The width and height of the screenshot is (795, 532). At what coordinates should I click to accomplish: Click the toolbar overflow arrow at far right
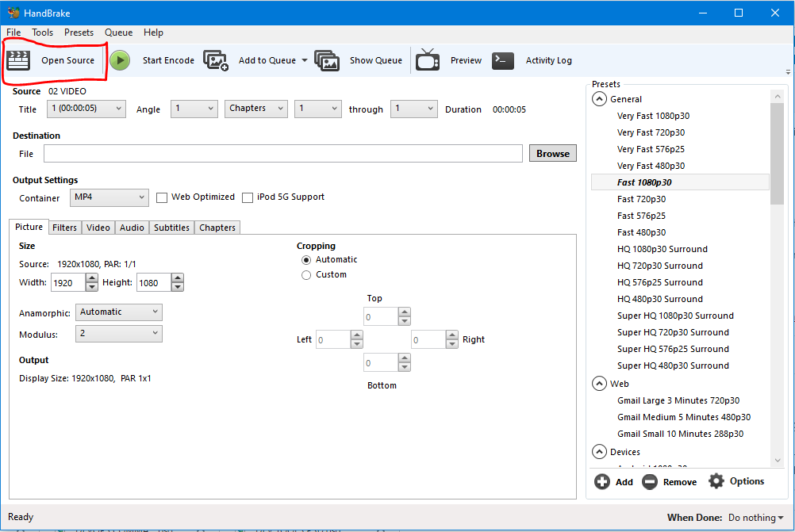(x=788, y=72)
